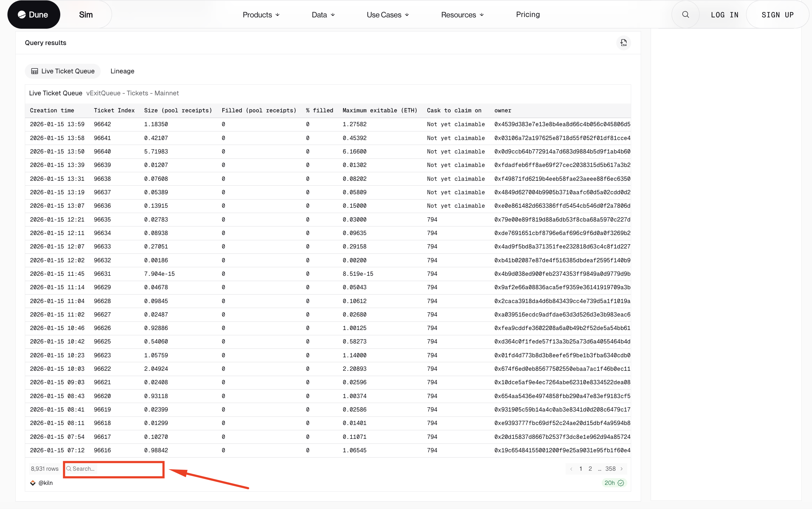This screenshot has width=812, height=509.
Task: Sort by Ticket Index column header
Action: tap(114, 111)
